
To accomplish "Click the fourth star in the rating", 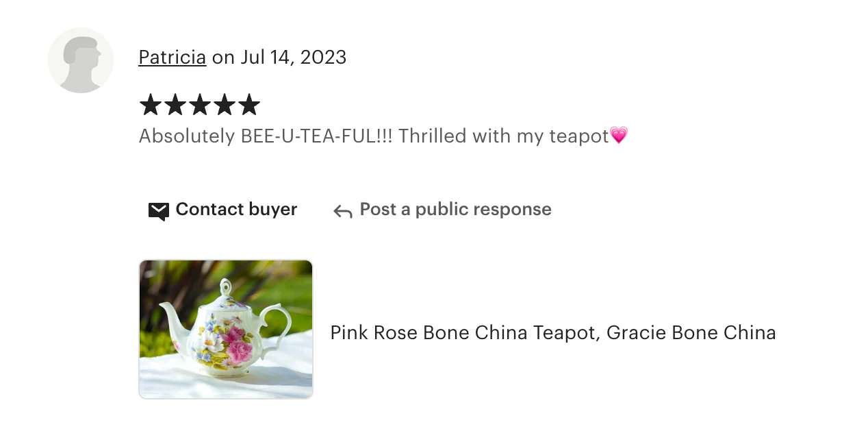I will 224,104.
